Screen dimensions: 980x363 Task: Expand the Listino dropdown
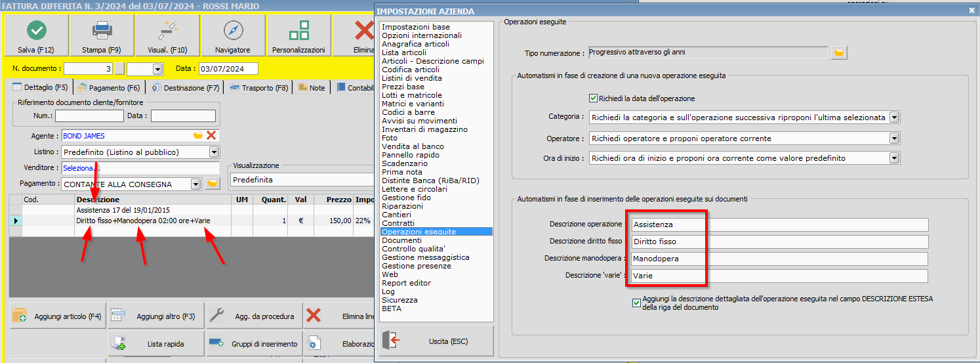[x=214, y=152]
